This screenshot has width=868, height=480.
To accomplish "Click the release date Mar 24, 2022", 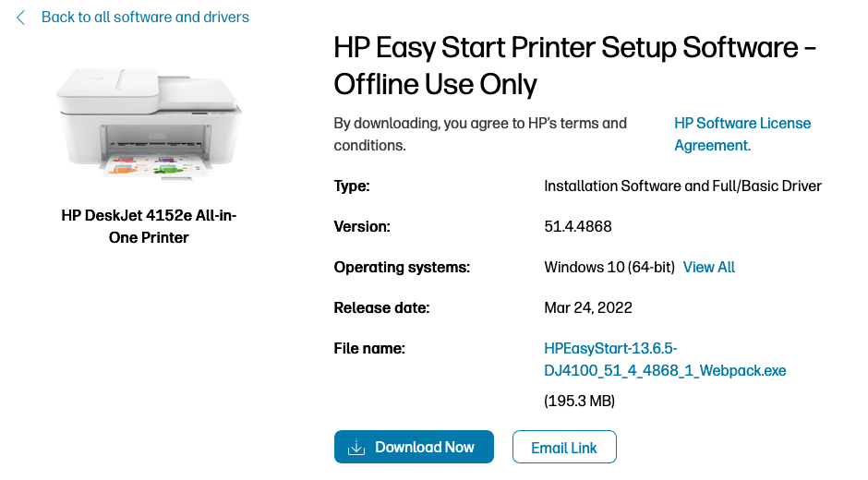I will 588,308.
